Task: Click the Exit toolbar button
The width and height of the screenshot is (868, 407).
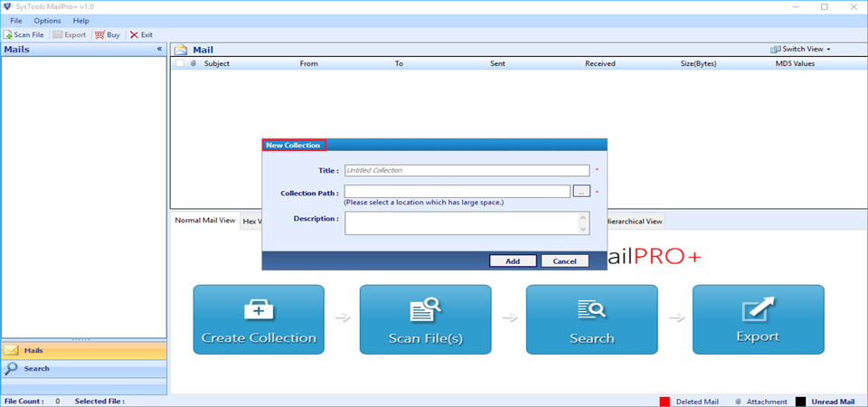Action: pos(141,34)
